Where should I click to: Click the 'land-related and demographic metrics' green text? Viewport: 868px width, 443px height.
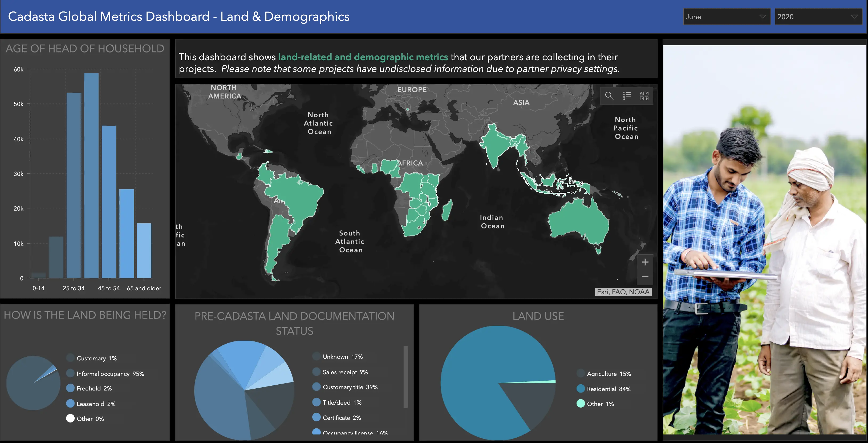tap(363, 57)
